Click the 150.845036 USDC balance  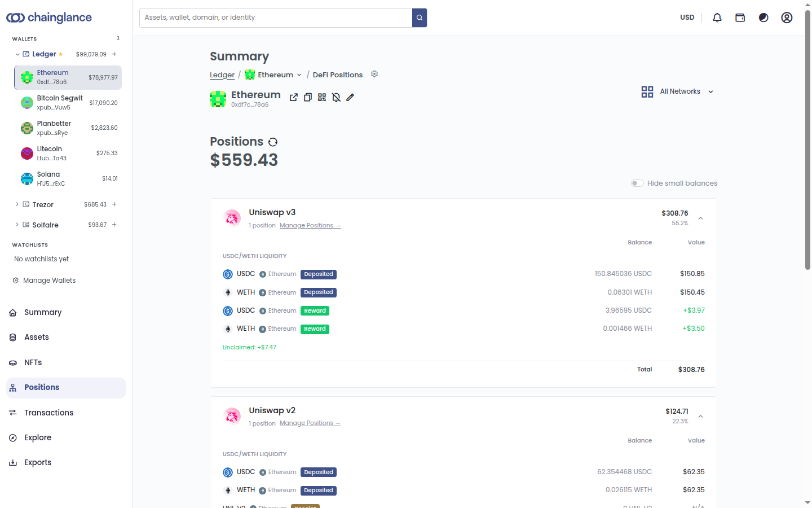(623, 274)
